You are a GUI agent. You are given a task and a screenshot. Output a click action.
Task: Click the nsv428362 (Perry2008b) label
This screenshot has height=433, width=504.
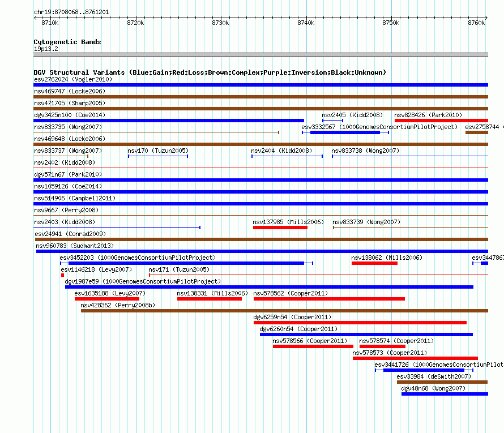(x=118, y=305)
